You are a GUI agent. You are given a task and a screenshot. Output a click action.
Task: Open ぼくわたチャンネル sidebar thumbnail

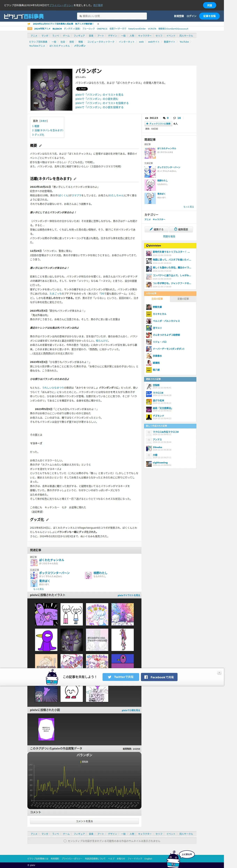pyautogui.click(x=150, y=153)
